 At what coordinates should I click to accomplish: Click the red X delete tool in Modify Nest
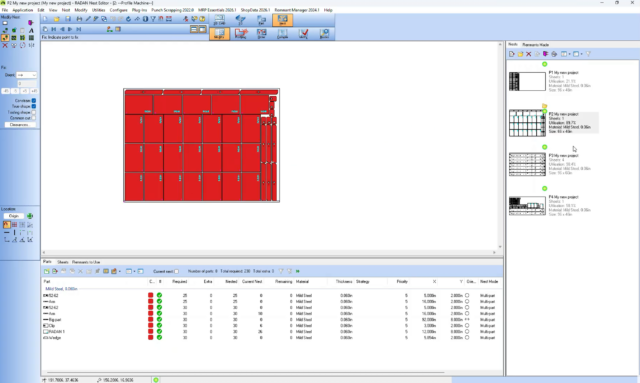click(x=5, y=45)
